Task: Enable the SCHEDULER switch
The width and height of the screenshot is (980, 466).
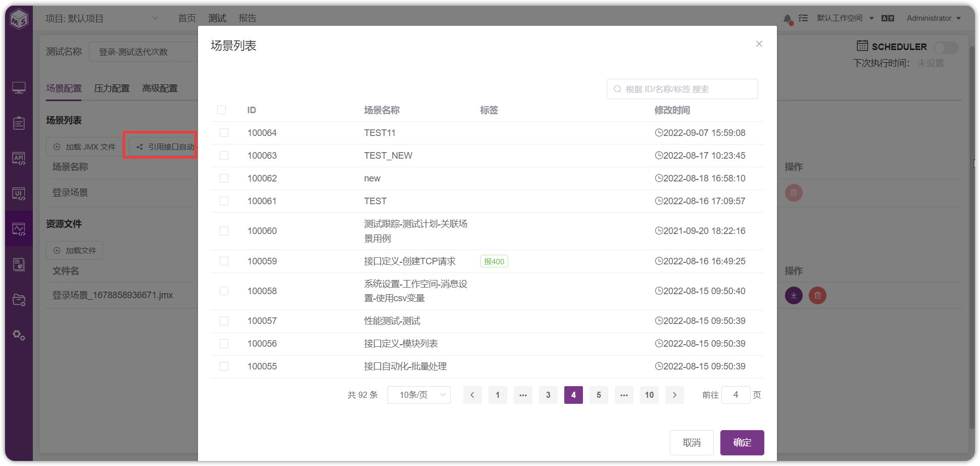Action: pos(946,47)
